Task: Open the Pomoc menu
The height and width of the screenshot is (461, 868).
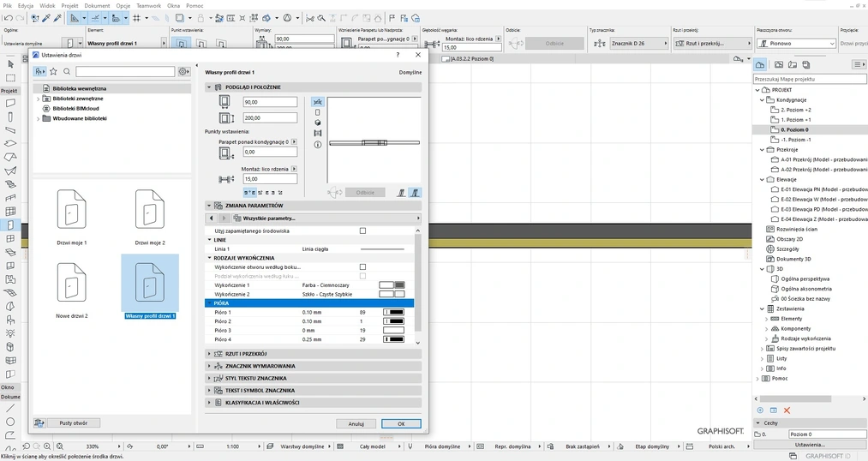Action: tap(195, 5)
